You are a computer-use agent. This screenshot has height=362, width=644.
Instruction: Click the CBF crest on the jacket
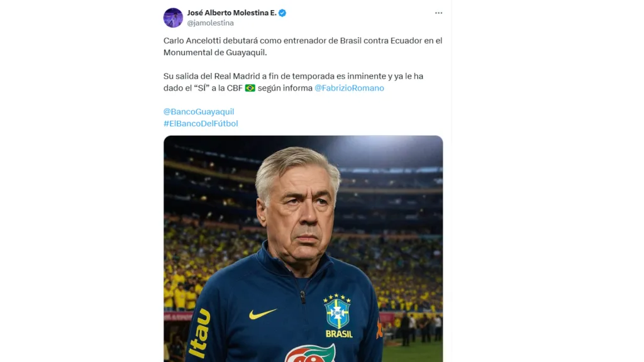click(337, 310)
